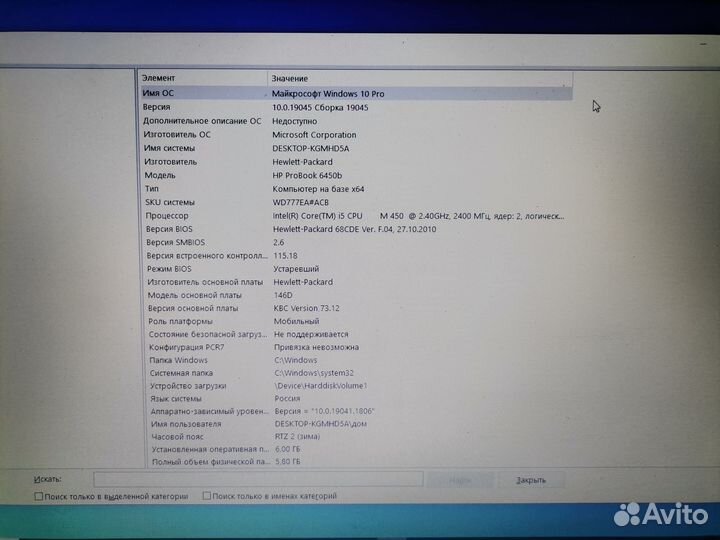Click the 'Не поддерживается' value
The image size is (720, 540).
pyautogui.click(x=311, y=334)
